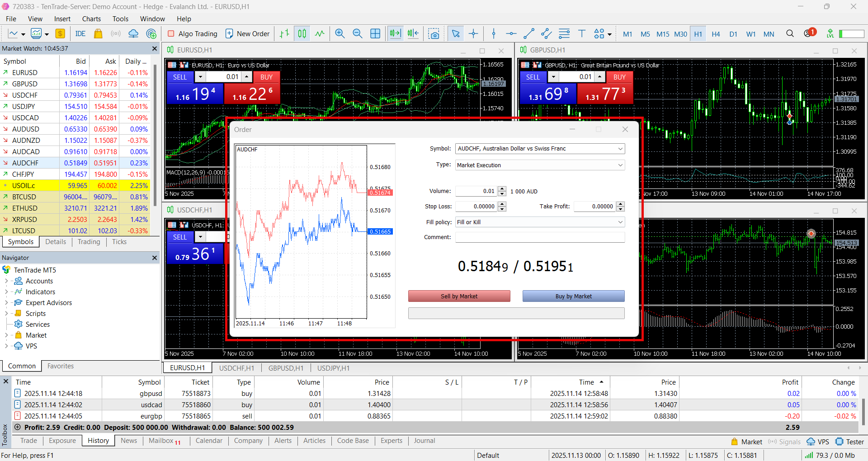Image resolution: width=868 pixels, height=461 pixels.
Task: Increase Volume with the up stepper arrow
Action: [x=502, y=188]
